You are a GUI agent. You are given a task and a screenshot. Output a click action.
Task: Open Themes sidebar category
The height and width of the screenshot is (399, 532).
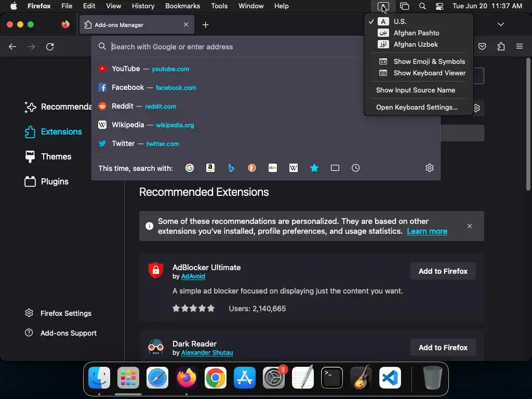pos(48,156)
